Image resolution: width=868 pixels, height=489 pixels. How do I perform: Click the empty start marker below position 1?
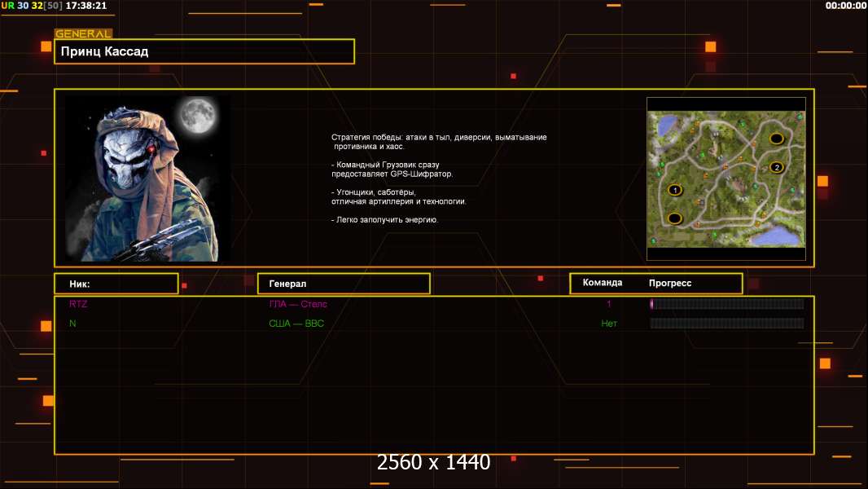coord(674,218)
